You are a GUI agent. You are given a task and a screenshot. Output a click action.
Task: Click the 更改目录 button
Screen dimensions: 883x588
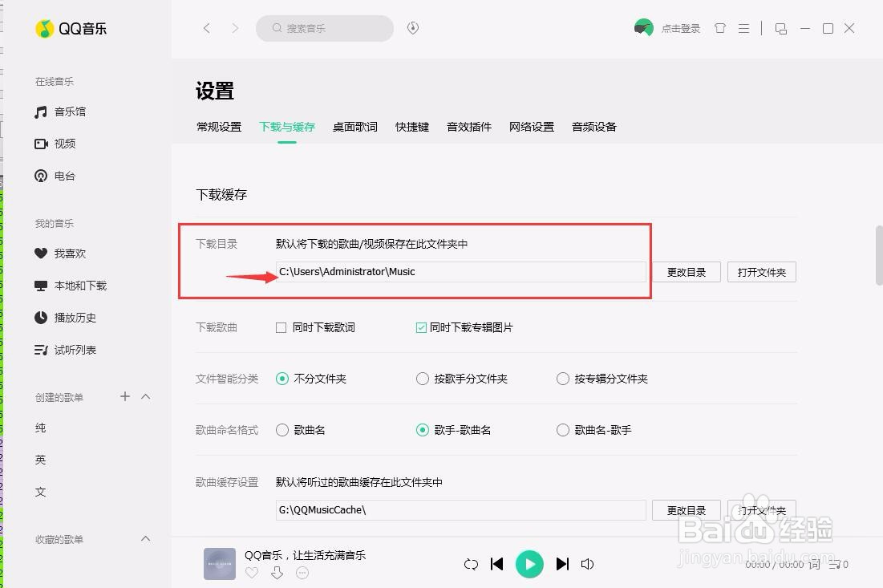(x=686, y=271)
